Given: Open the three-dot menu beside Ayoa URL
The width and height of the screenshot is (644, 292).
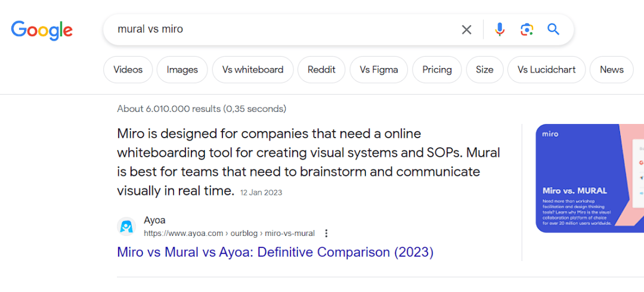Looking at the screenshot, I should pyautogui.click(x=326, y=233).
